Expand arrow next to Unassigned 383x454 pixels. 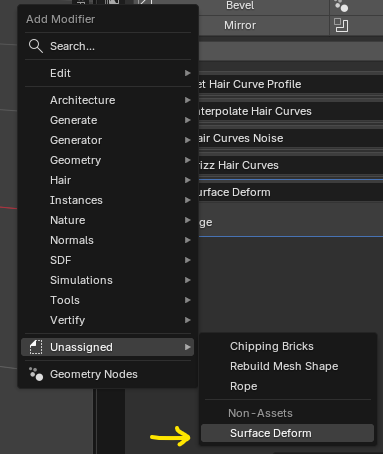tap(188, 347)
